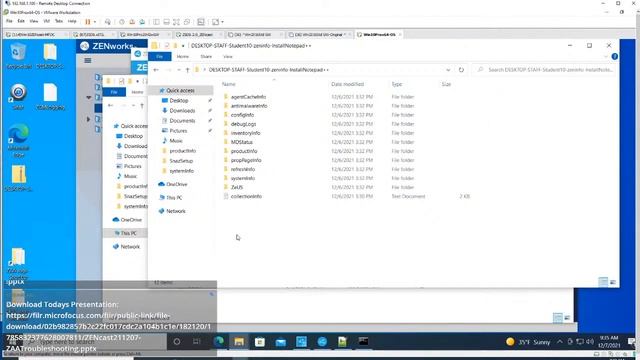640x360 pixels.
Task: Select the collectionInfo text document
Action: (x=246, y=196)
